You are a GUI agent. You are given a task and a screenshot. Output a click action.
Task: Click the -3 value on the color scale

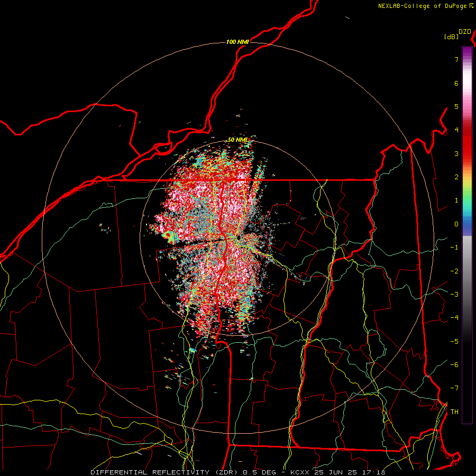[x=454, y=295]
